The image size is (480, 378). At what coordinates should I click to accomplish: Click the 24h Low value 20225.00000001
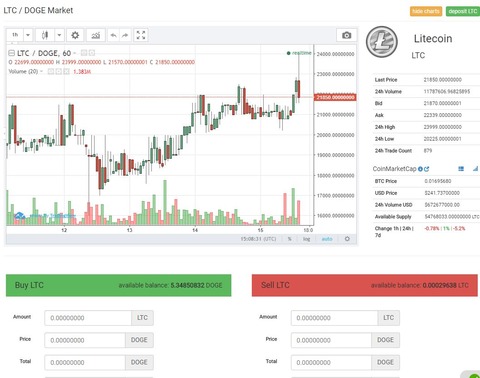pos(443,139)
